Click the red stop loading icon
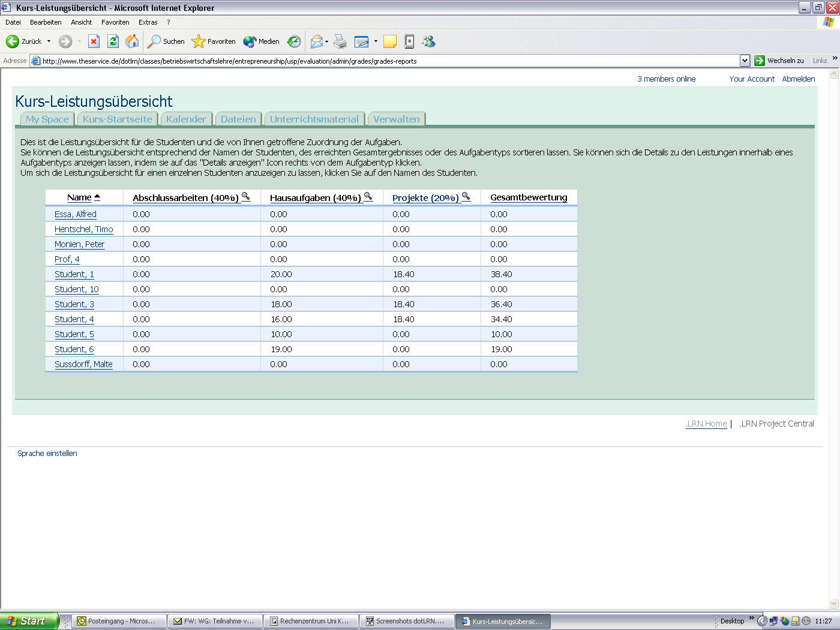Screen dimensions: 840x630 [x=94, y=41]
